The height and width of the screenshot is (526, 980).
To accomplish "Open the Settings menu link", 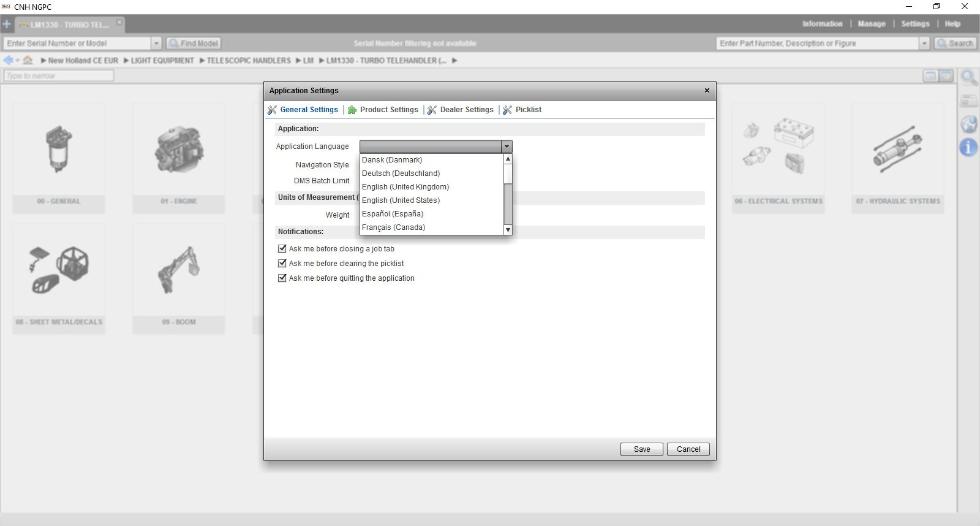I will pyautogui.click(x=915, y=24).
